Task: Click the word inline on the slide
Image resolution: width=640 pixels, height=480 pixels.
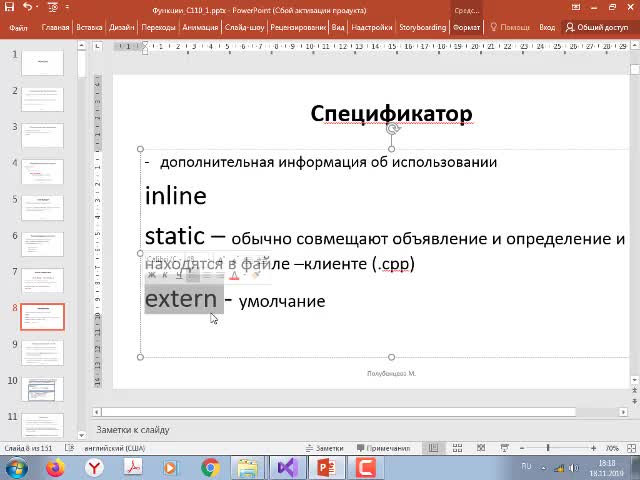Action: click(176, 196)
